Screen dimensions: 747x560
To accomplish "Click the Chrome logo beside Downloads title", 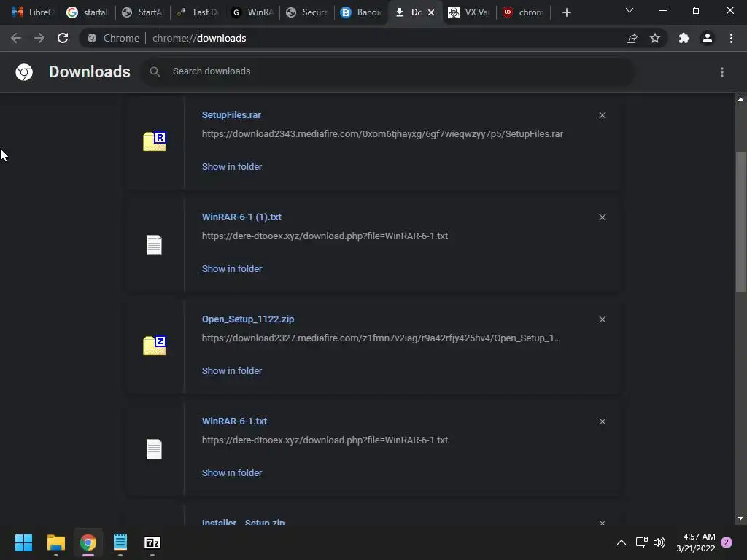I will tap(24, 72).
